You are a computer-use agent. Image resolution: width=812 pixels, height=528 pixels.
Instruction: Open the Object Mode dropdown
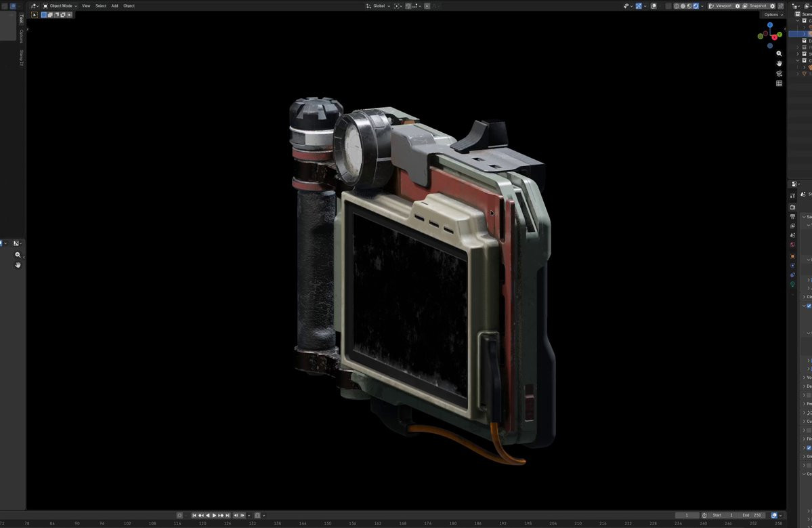click(x=60, y=5)
